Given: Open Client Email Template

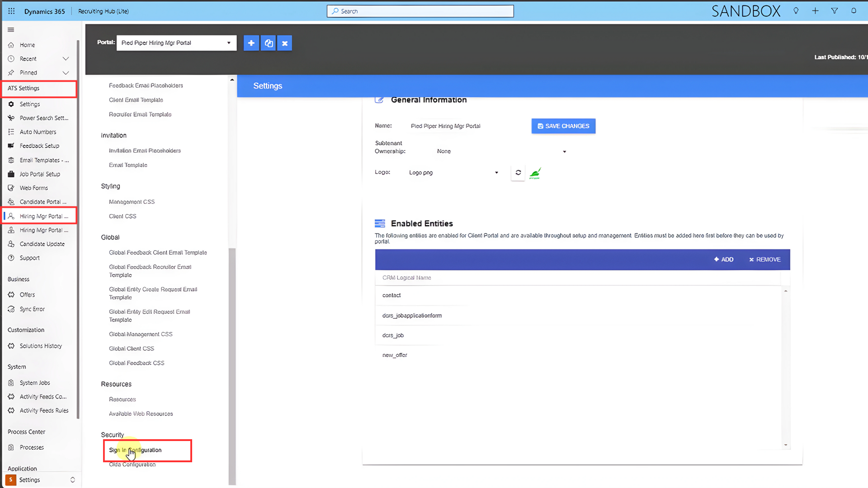Looking at the screenshot, I should coord(136,100).
